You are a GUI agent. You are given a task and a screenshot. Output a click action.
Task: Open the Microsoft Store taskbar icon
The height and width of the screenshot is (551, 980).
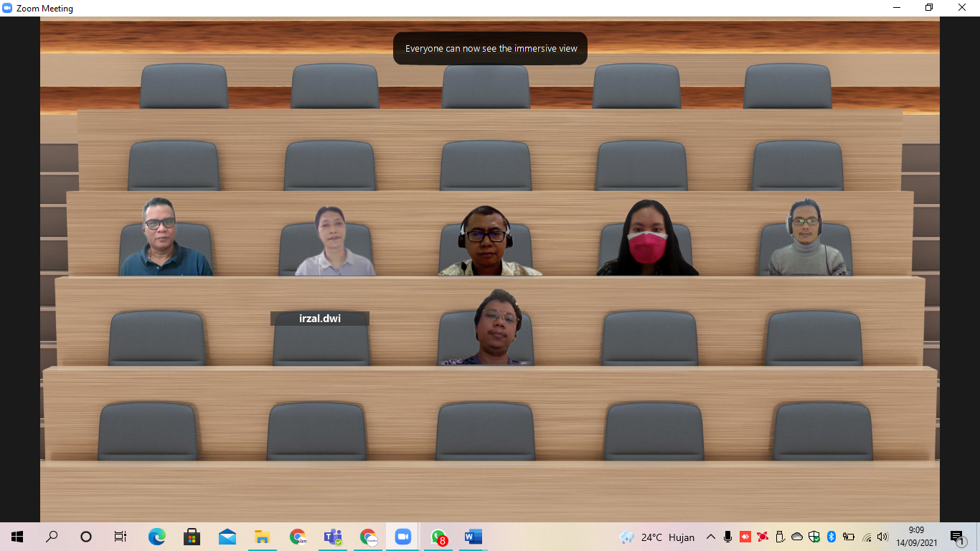[192, 537]
